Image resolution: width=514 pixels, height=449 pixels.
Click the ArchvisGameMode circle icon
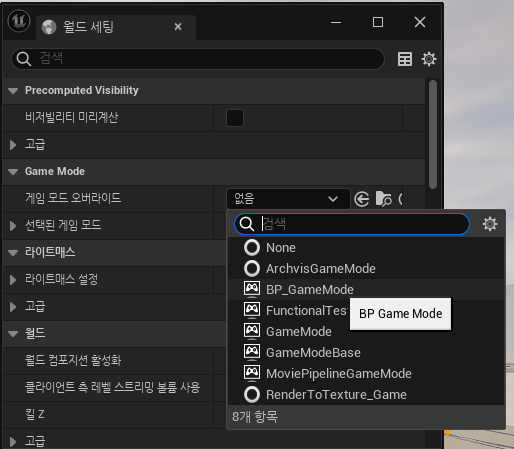point(252,269)
